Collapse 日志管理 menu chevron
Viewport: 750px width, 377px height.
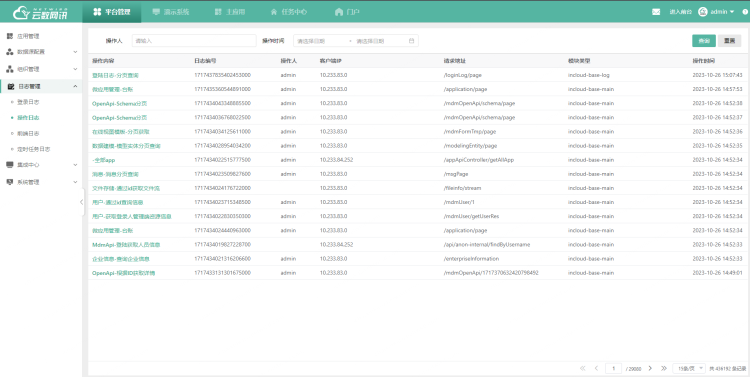75,87
